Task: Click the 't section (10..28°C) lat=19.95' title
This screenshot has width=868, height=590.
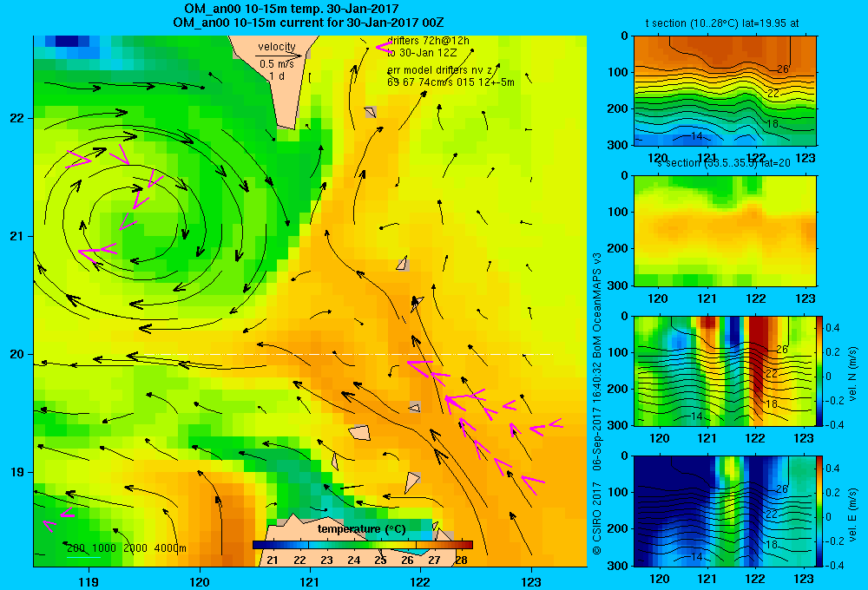Action: [722, 23]
